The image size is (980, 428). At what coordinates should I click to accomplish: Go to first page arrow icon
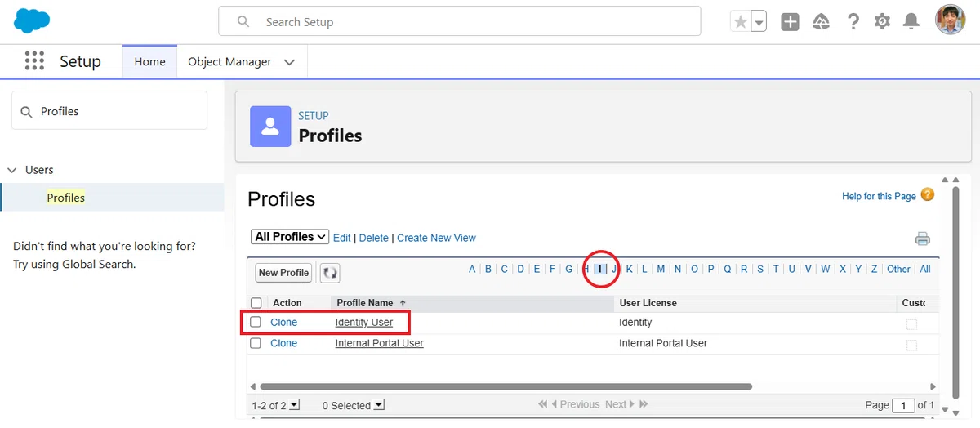point(543,404)
